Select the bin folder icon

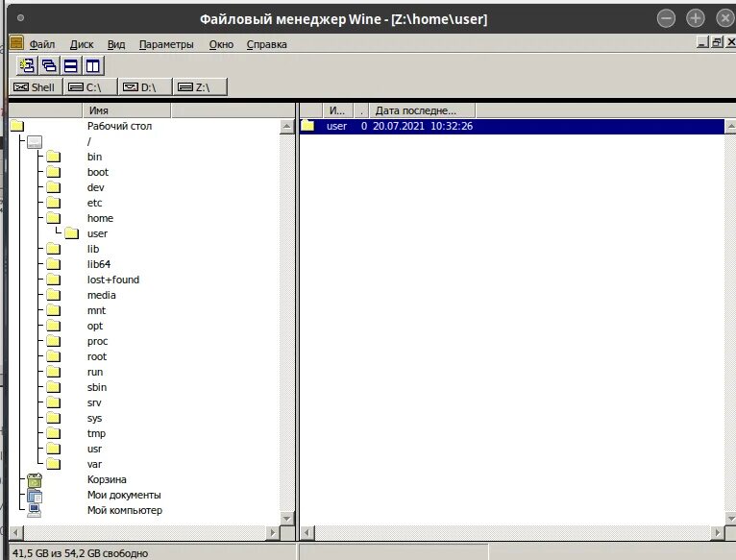tap(54, 157)
